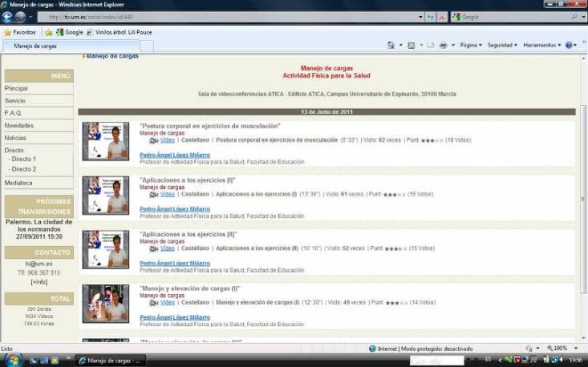The height and width of the screenshot is (367, 588).
Task: Click the search magnifier icon in Google box
Action: point(574,17)
